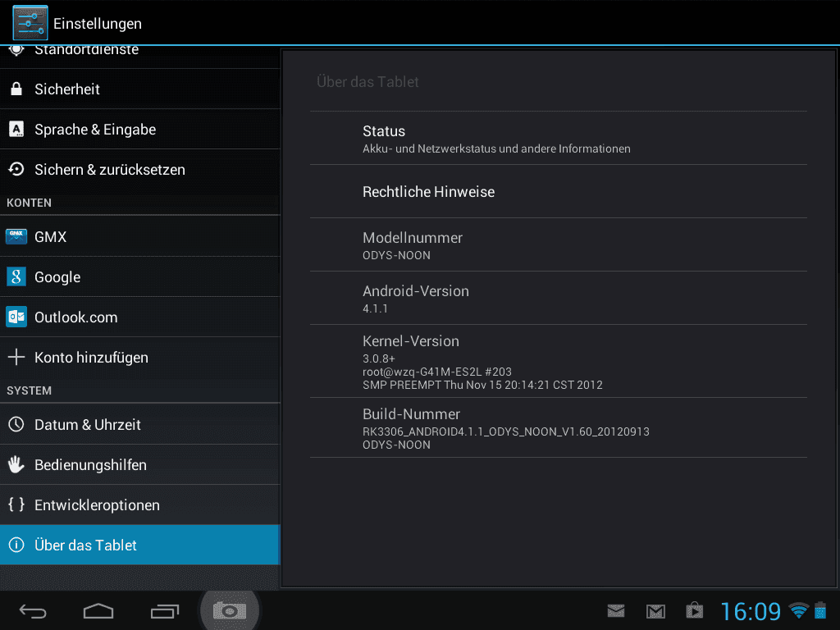The image size is (840, 630).
Task: Open the email envelope notification icon
Action: [616, 610]
